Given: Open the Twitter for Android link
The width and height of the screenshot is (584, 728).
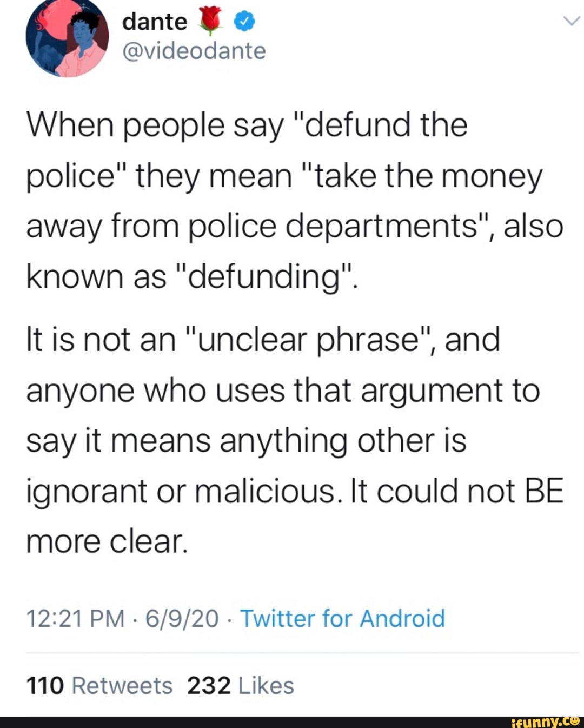Looking at the screenshot, I should pyautogui.click(x=342, y=619).
